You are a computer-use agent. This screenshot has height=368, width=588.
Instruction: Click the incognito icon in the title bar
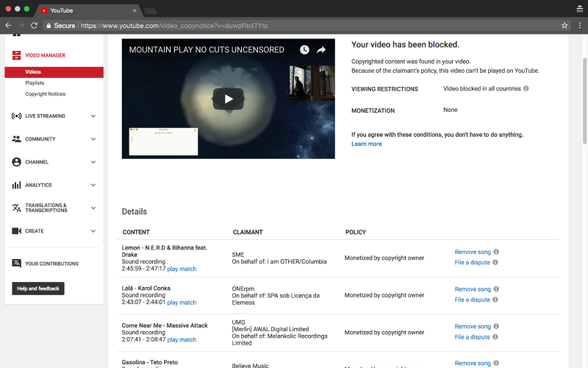[580, 10]
